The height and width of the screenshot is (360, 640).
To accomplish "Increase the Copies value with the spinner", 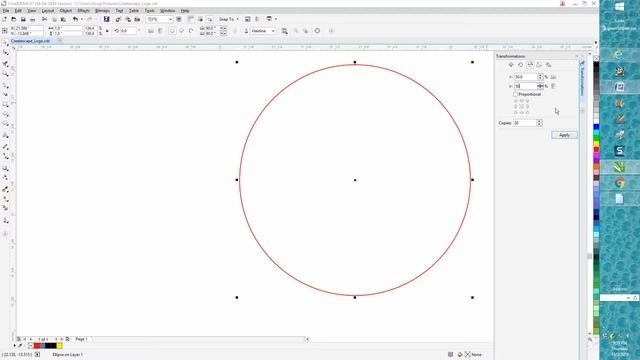I will 539,121.
